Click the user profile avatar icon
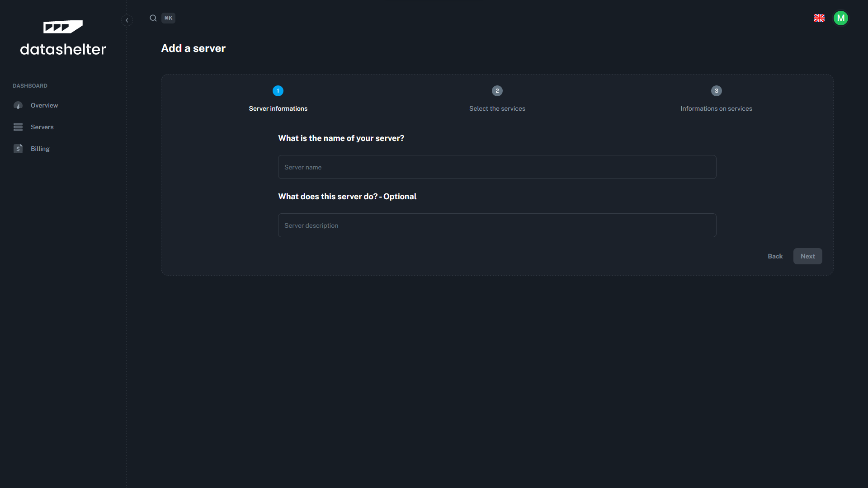 (x=840, y=18)
